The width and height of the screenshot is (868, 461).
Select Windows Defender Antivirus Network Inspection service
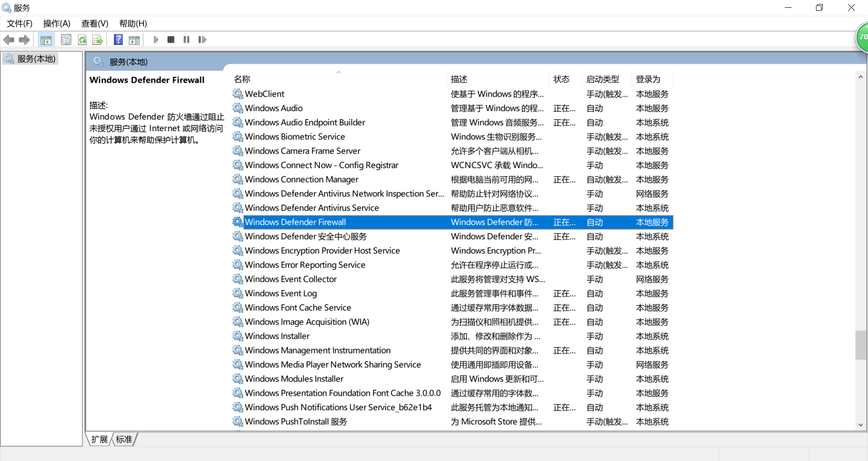[453, 193]
